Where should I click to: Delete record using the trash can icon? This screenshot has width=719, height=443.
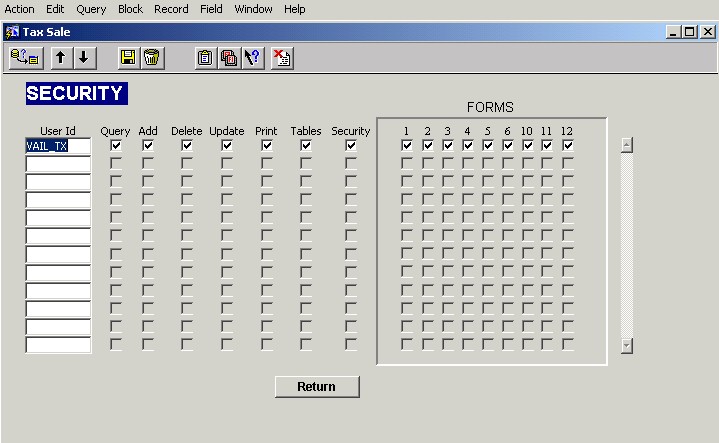click(152, 58)
